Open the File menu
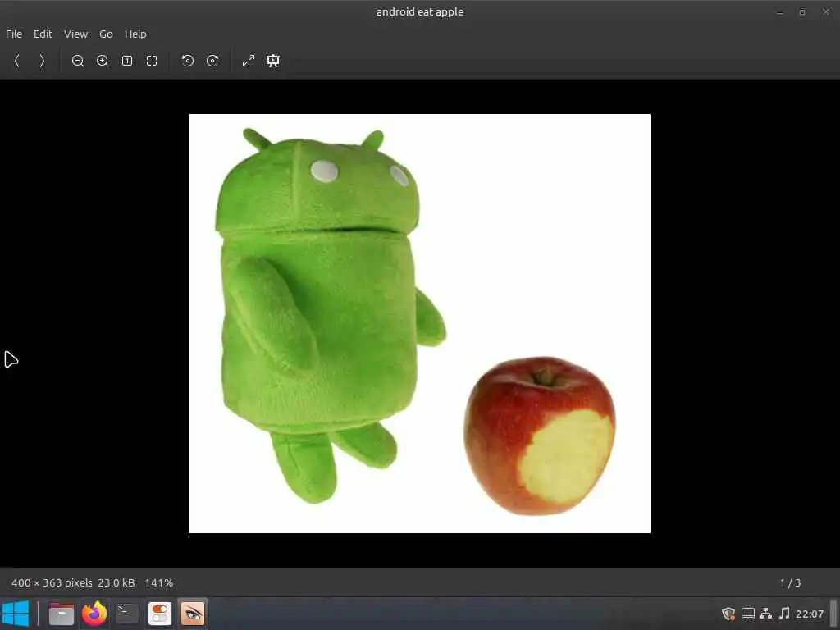The width and height of the screenshot is (840, 630). click(14, 34)
